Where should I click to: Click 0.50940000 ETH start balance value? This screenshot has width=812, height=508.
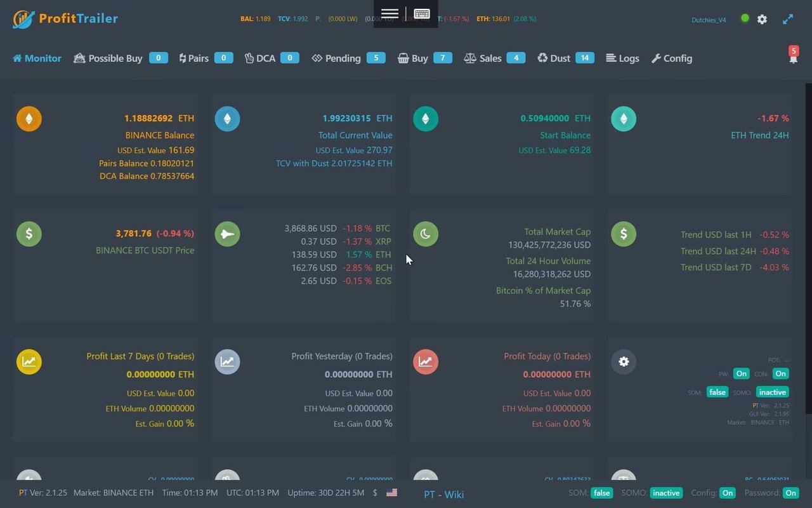tap(556, 118)
